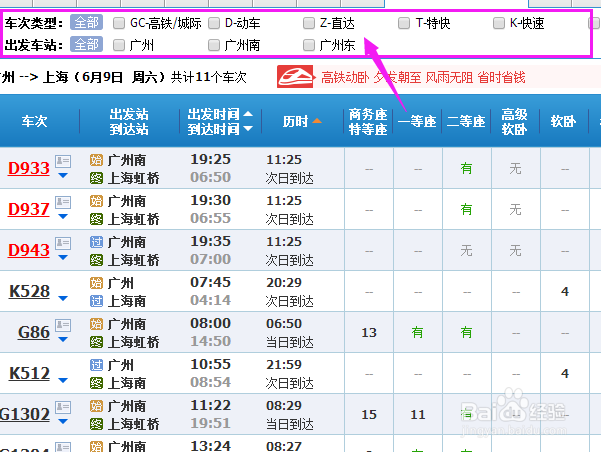Screen dimensions: 601x452
Task: Click the 车次 column header
Action: (34, 122)
